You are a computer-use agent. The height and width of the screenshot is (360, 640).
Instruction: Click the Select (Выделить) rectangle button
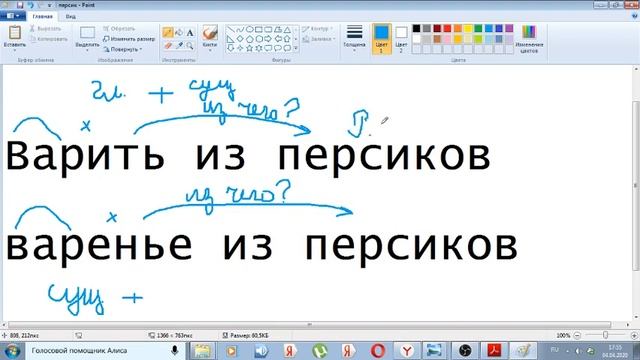[x=87, y=33]
